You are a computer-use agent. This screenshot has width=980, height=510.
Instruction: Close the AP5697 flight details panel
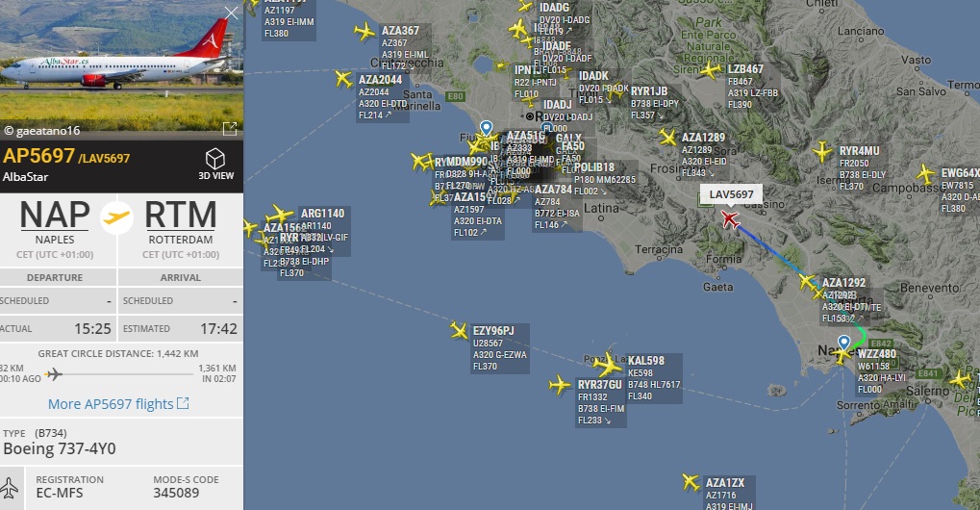[231, 13]
